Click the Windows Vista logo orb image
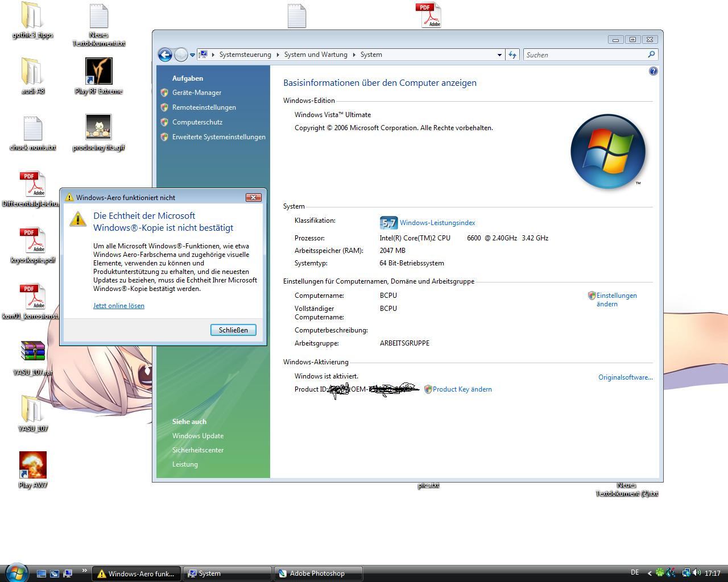 click(607, 151)
